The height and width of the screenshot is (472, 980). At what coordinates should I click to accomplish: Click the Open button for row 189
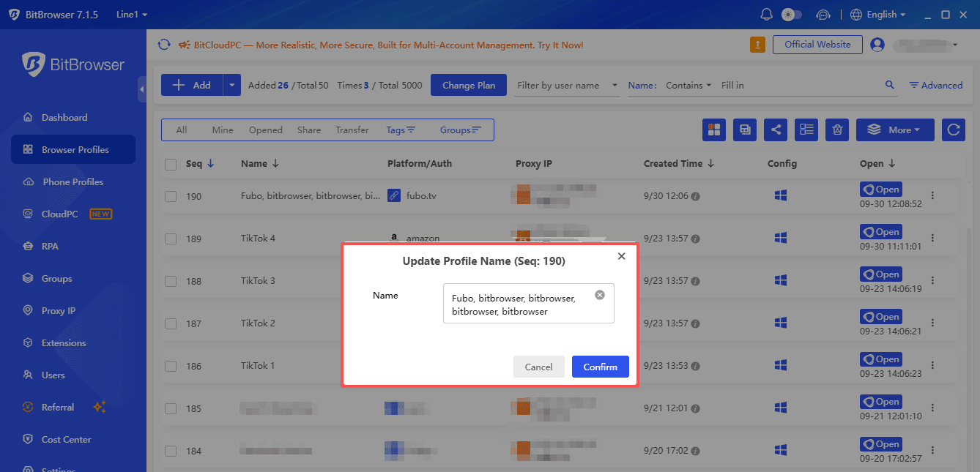pyautogui.click(x=880, y=232)
